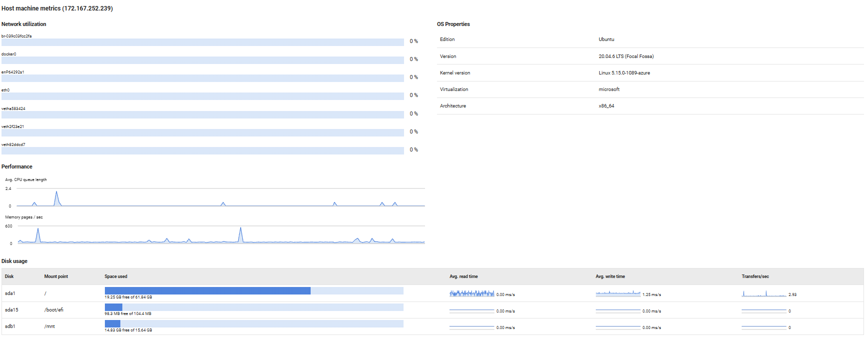The width and height of the screenshot is (868, 339).
Task: Click the Transfers/sec column header
Action: (x=755, y=276)
